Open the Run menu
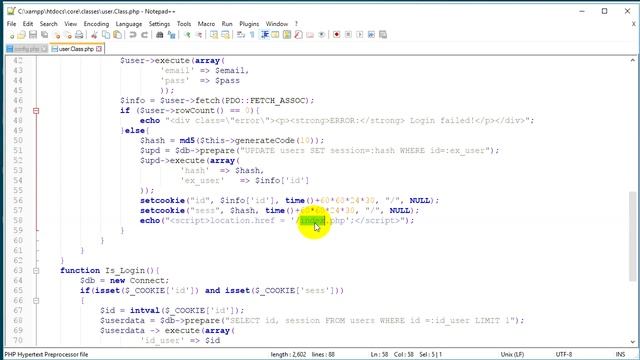The height and width of the screenshot is (360, 640). [227, 24]
